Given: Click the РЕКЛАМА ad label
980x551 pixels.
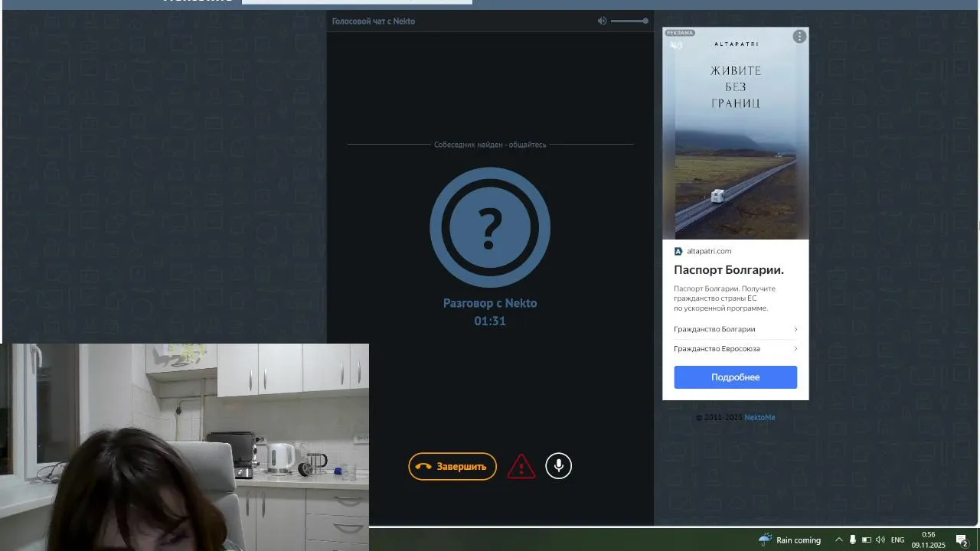Looking at the screenshot, I should pyautogui.click(x=680, y=33).
